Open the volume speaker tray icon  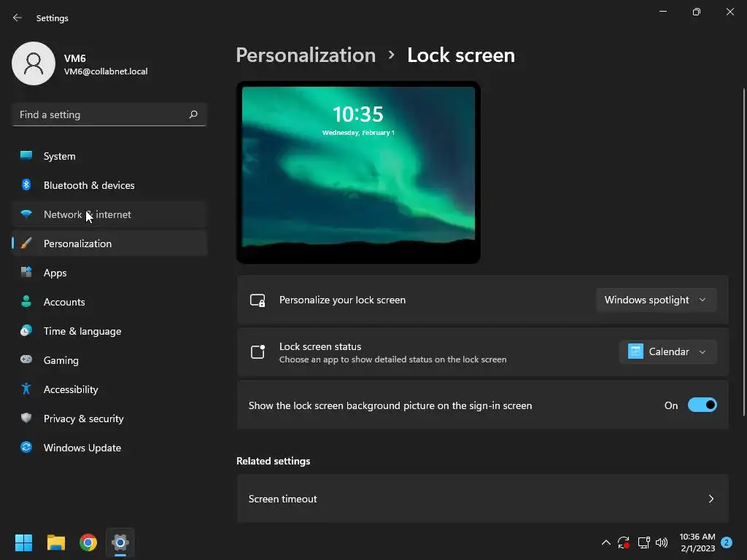pyautogui.click(x=662, y=542)
